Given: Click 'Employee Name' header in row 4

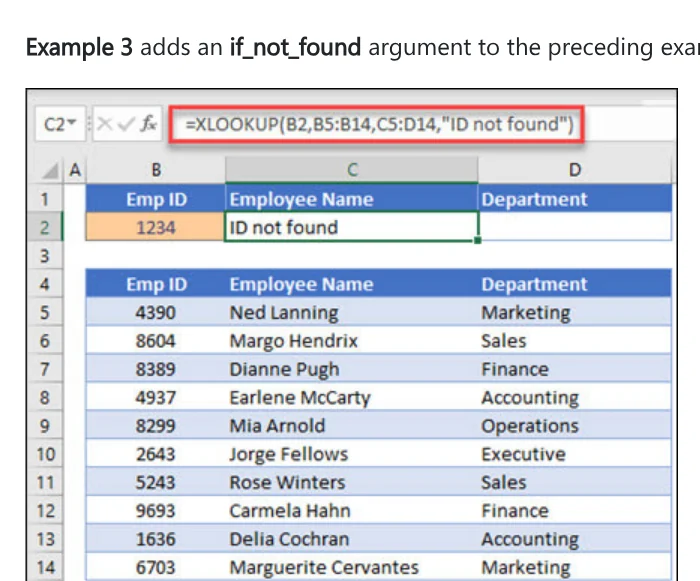Looking at the screenshot, I should (352, 284).
